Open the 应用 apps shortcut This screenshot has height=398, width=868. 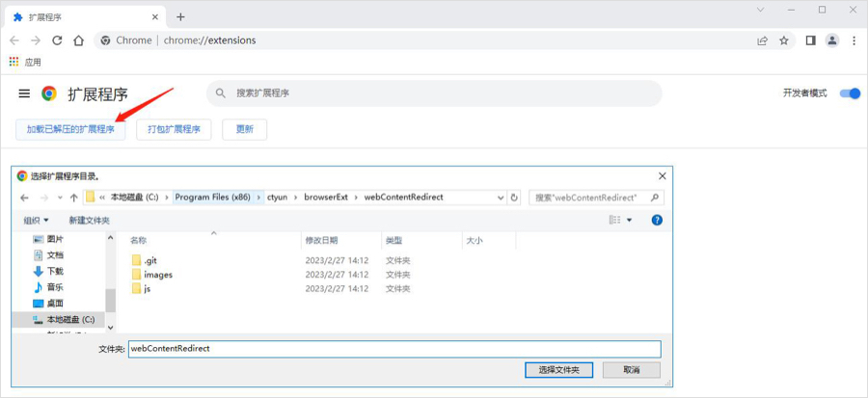(25, 62)
